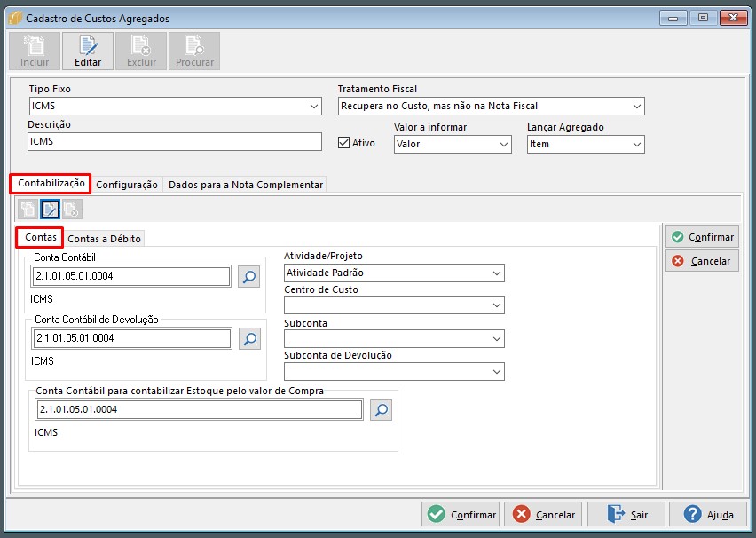Select the Contas sub-tab
The height and width of the screenshot is (538, 756).
pos(40,237)
